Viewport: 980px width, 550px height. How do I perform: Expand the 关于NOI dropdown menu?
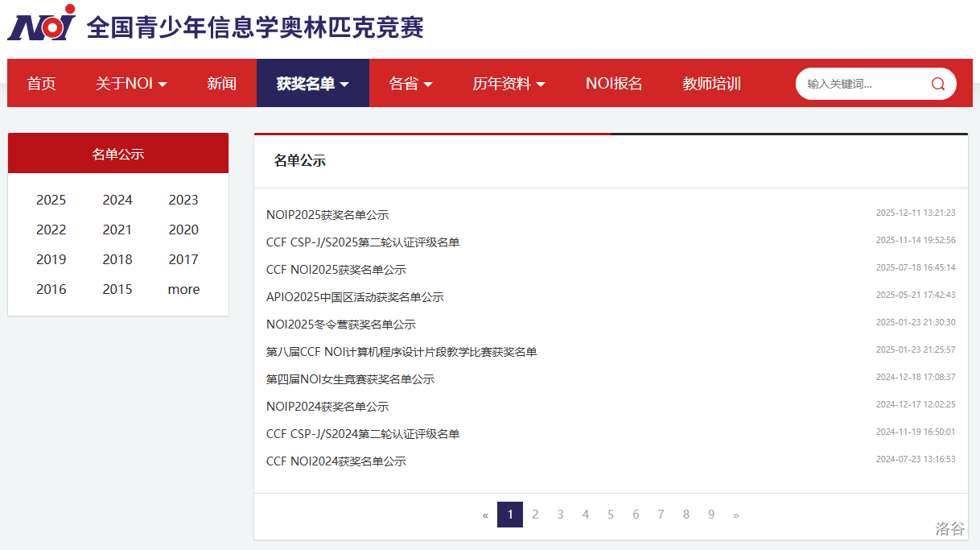click(x=131, y=84)
